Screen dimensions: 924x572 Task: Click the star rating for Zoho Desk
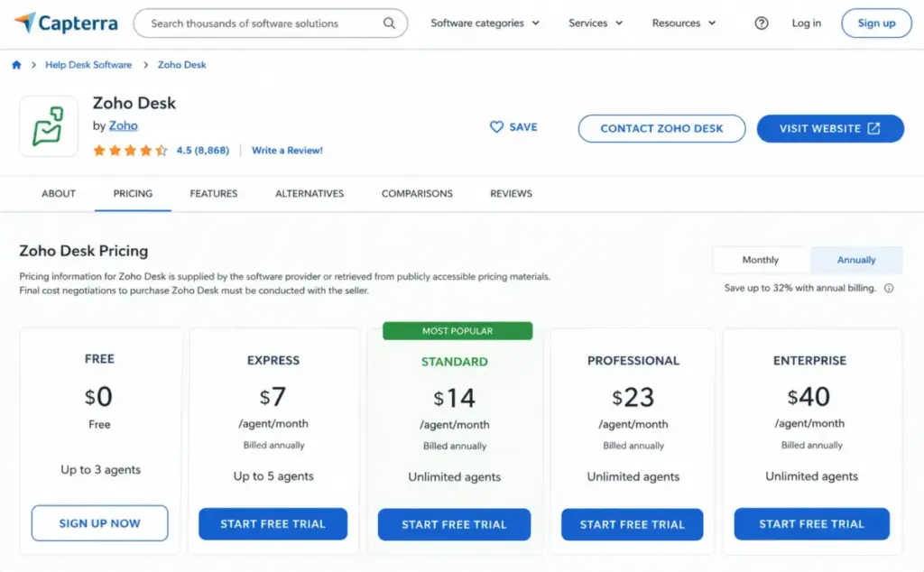coord(130,150)
